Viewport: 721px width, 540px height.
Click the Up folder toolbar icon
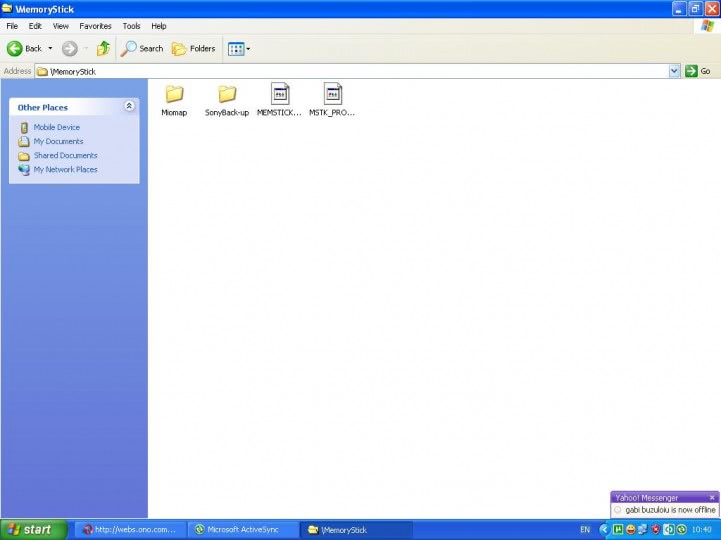coord(103,48)
